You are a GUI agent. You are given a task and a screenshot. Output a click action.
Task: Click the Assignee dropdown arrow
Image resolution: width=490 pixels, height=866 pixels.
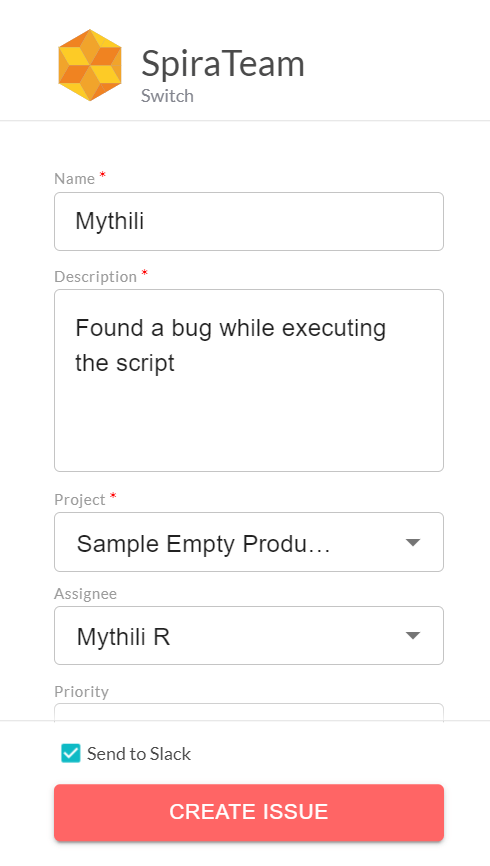click(x=413, y=636)
